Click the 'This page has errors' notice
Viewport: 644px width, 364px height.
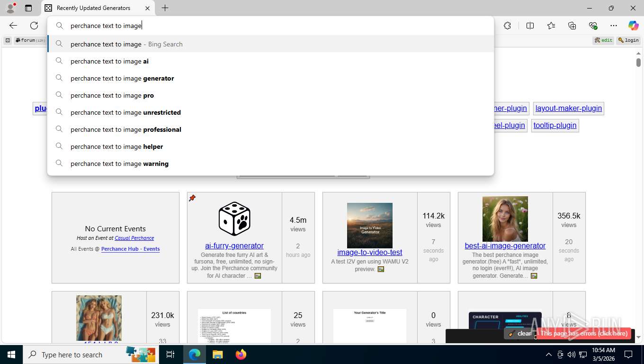pyautogui.click(x=584, y=334)
